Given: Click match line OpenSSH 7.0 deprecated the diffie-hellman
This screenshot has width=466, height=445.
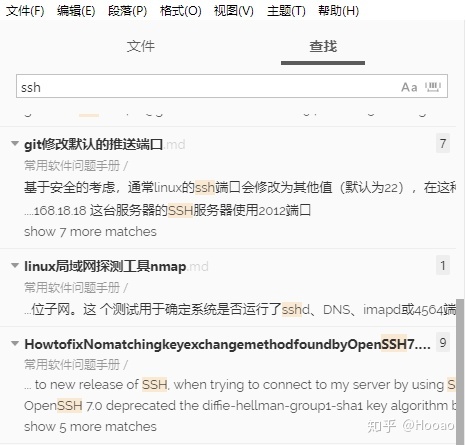Looking at the screenshot, I should [240, 406].
